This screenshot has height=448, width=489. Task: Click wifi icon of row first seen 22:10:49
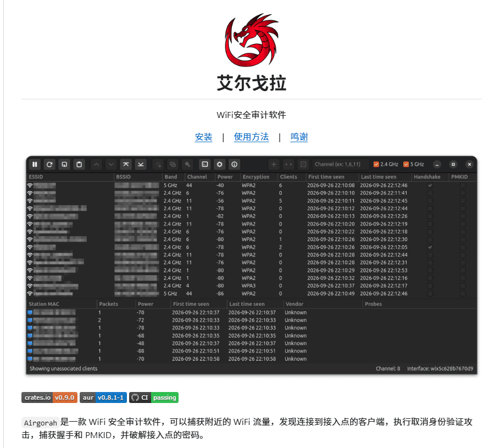point(30,294)
